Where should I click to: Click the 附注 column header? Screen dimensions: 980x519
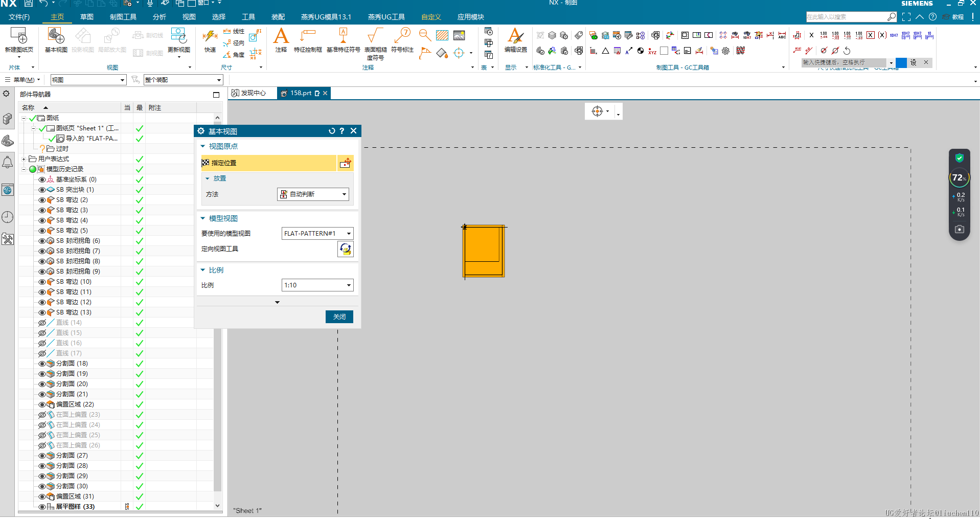171,108
